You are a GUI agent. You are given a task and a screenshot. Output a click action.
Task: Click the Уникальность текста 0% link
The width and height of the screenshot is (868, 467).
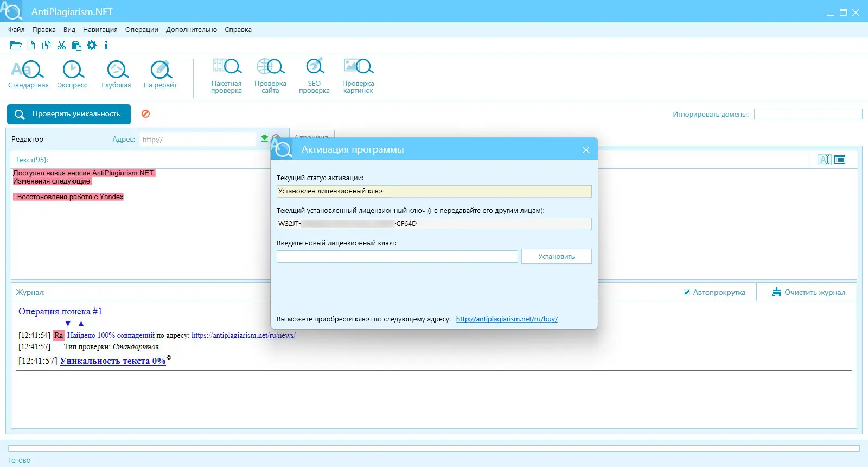point(113,361)
